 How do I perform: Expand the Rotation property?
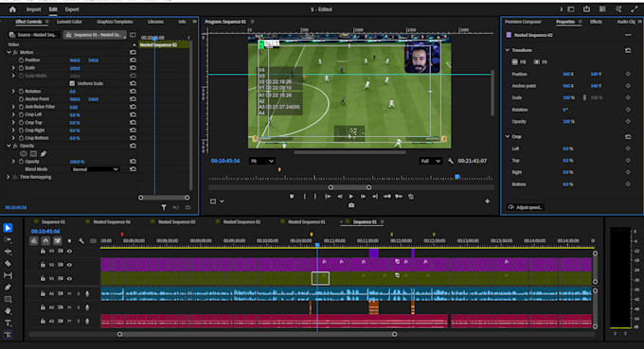coord(13,92)
